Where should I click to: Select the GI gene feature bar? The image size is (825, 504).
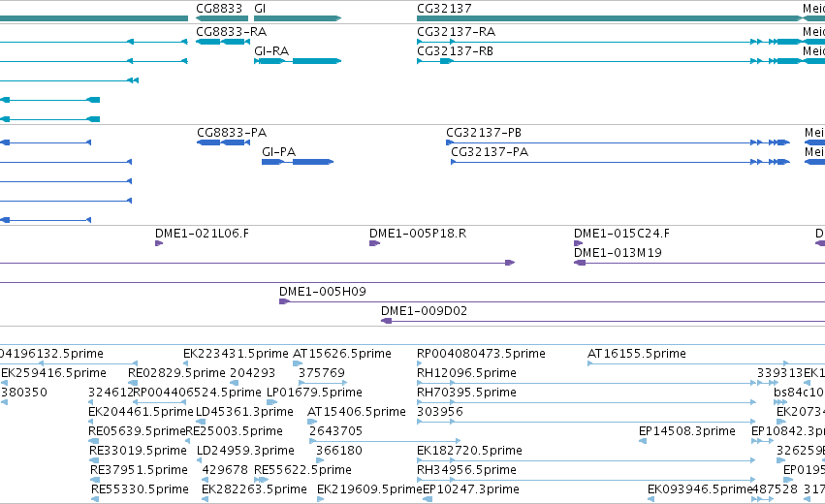point(298,18)
